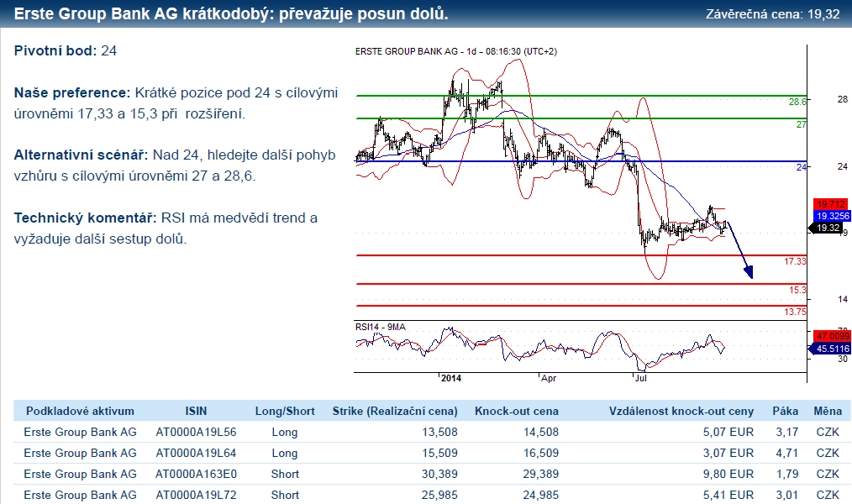
Task: Click the green 27 resistance level label
Action: coord(802,124)
